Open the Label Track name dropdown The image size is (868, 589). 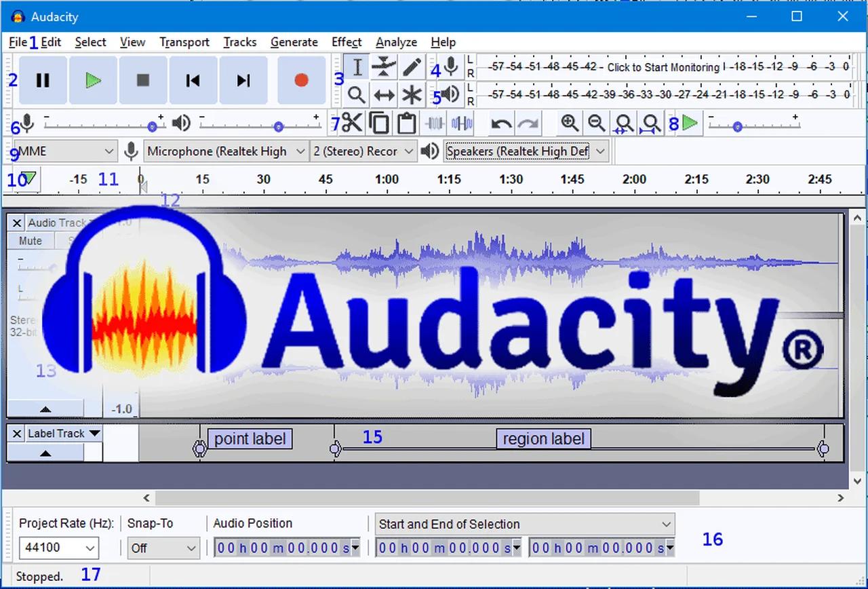[94, 434]
